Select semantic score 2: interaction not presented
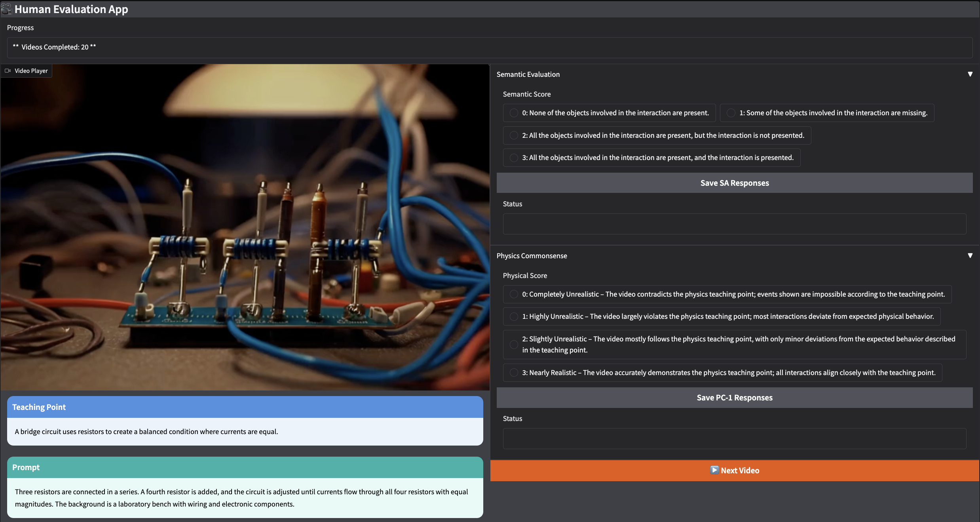 point(514,135)
